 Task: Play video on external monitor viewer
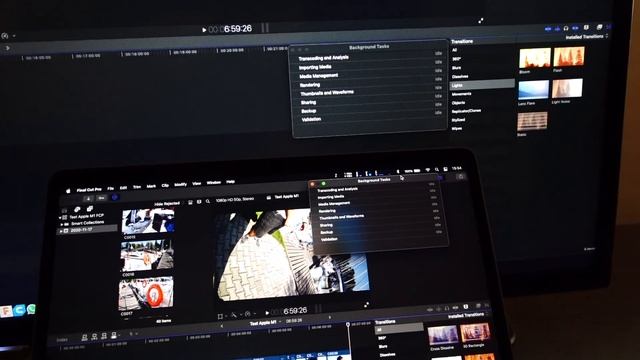click(x=204, y=29)
